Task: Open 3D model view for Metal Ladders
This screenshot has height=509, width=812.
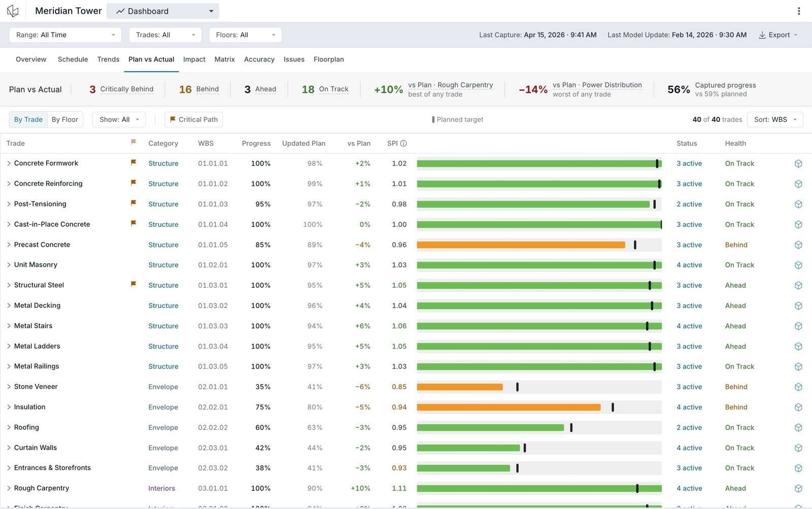Action: coord(798,346)
